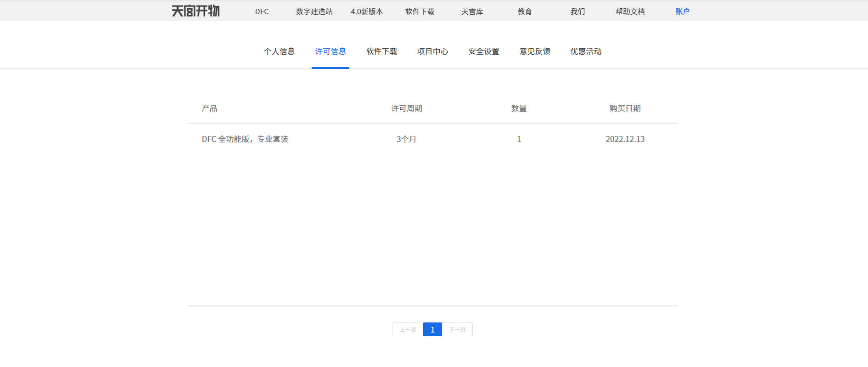Screen dimensions: 868x367
Task: Click the 下一页 pagination button
Action: pos(457,329)
